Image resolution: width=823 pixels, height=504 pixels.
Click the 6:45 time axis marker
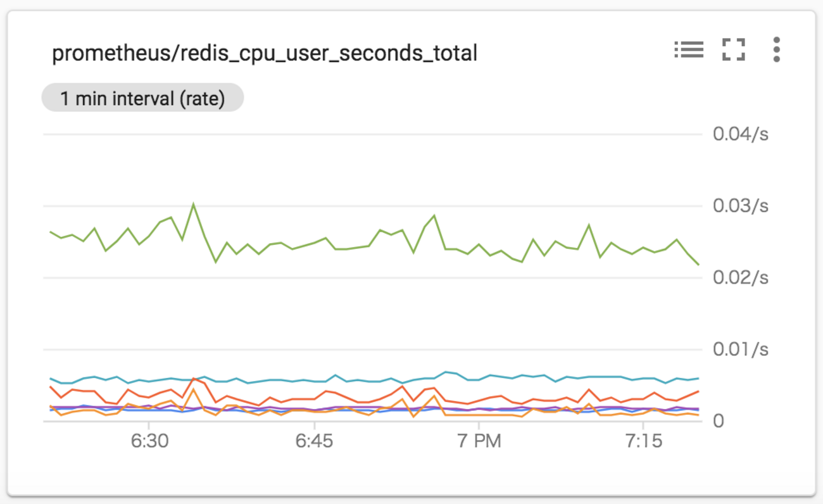[314, 441]
